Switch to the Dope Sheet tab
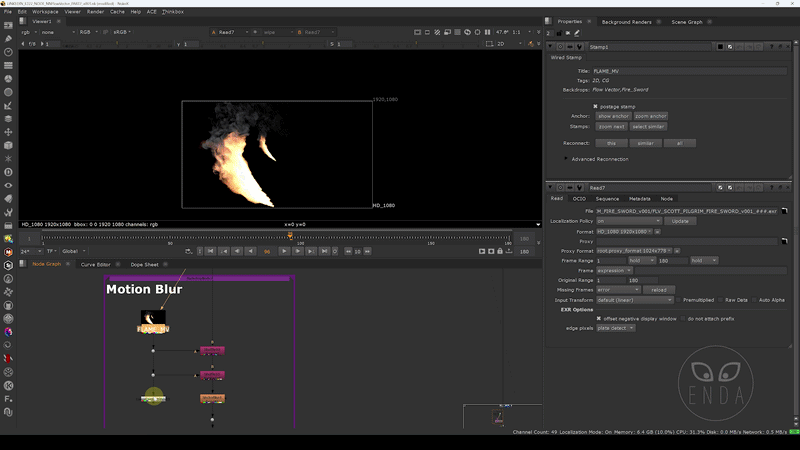This screenshot has width=800, height=450. point(144,264)
